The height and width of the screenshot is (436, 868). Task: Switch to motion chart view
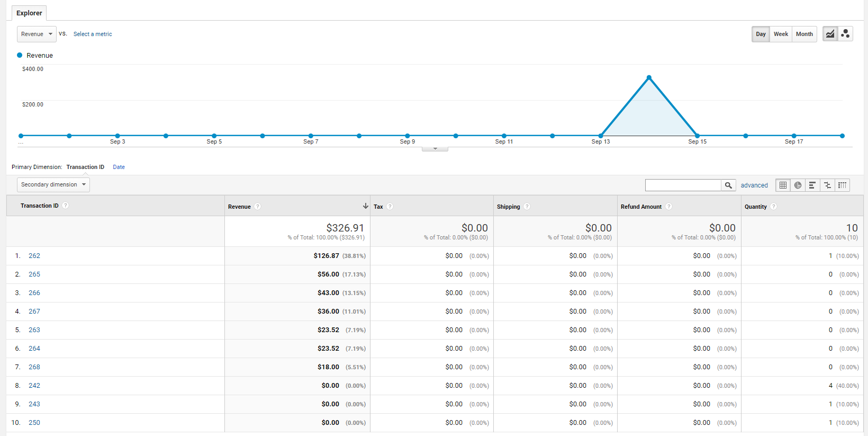[x=845, y=34]
